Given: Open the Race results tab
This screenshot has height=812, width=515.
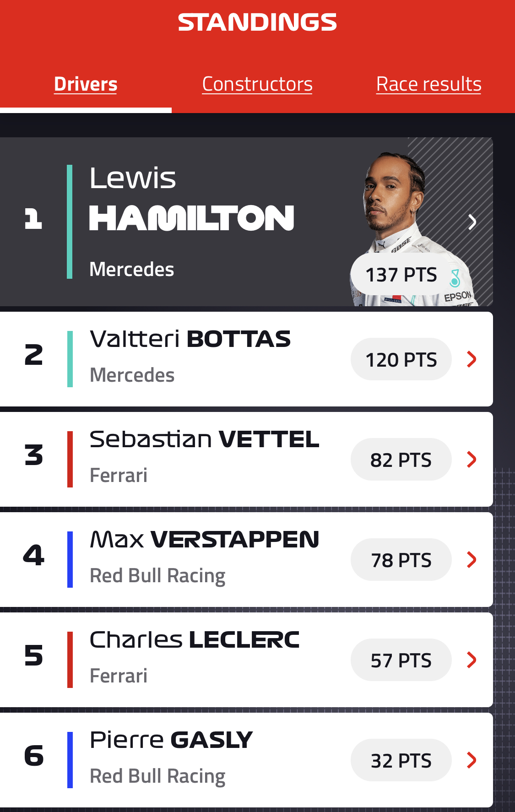Looking at the screenshot, I should (x=428, y=84).
